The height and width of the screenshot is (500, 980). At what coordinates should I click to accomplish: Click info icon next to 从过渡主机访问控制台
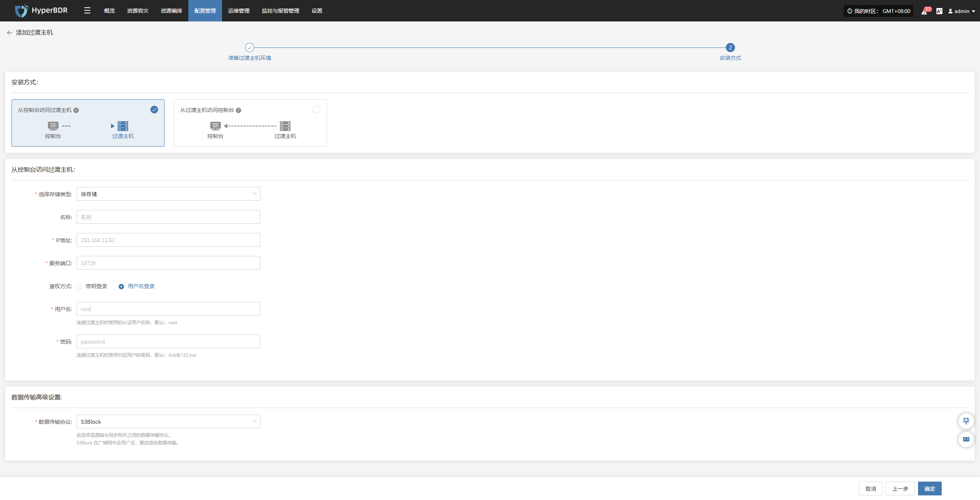(238, 110)
